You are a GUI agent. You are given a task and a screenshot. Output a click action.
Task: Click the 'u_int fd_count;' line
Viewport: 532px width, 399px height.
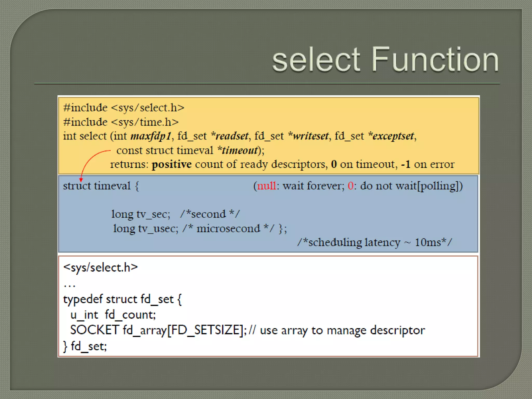(113, 315)
